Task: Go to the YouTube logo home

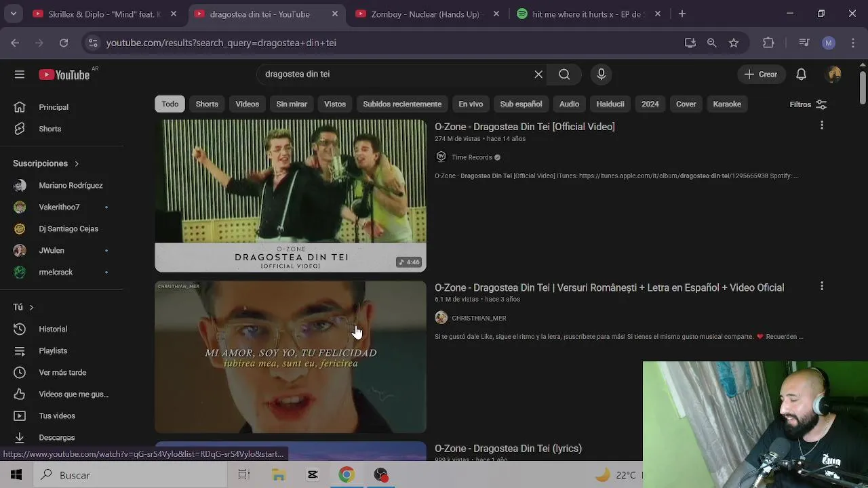Action: (x=64, y=75)
